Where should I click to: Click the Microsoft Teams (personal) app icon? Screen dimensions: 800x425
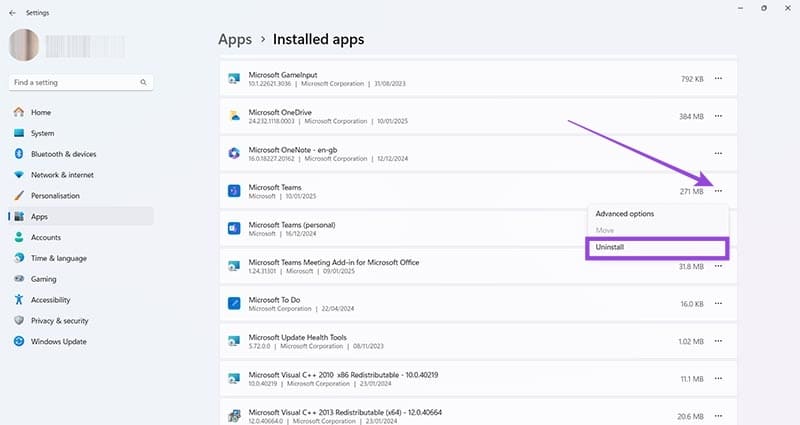click(x=234, y=228)
